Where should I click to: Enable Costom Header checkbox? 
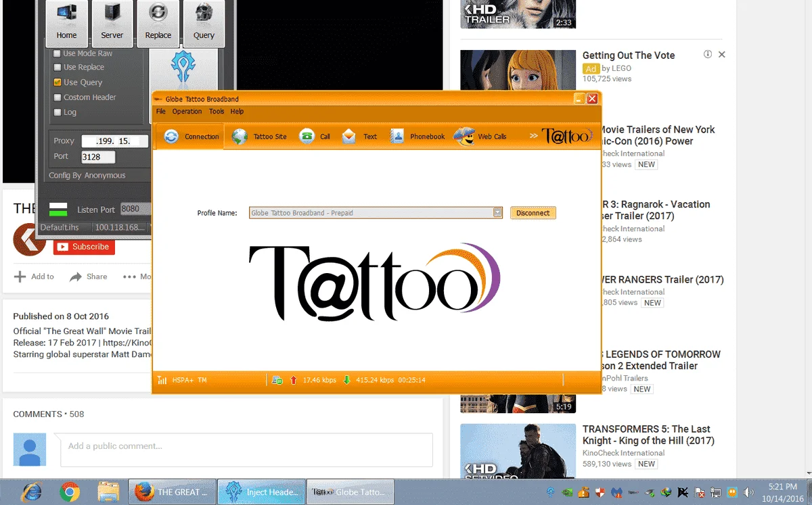[58, 97]
